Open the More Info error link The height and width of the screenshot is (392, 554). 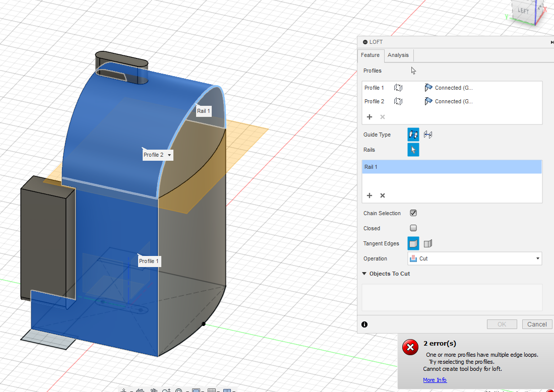coord(435,380)
